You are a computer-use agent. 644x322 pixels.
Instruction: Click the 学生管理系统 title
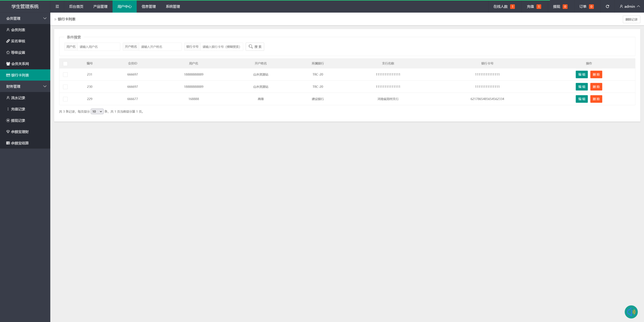[x=25, y=7]
